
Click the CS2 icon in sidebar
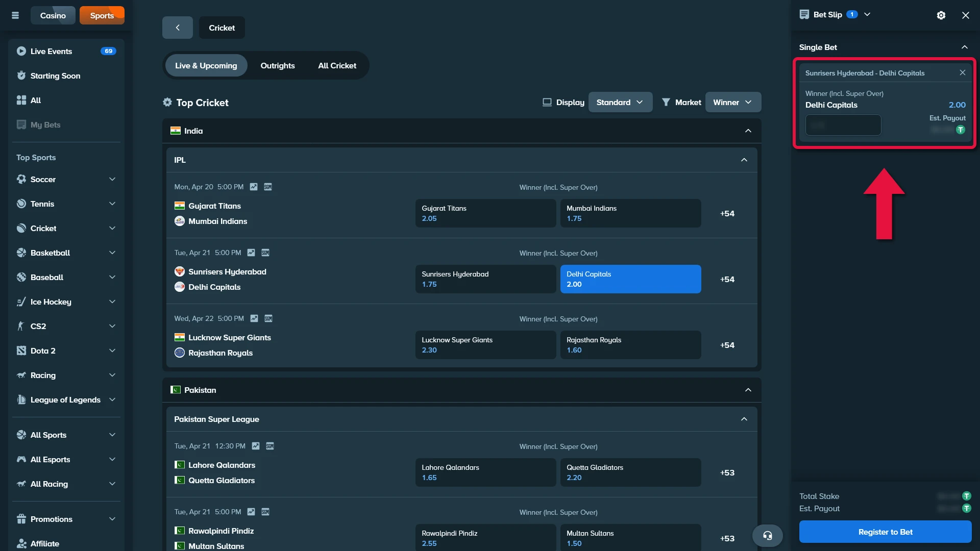[x=21, y=326]
